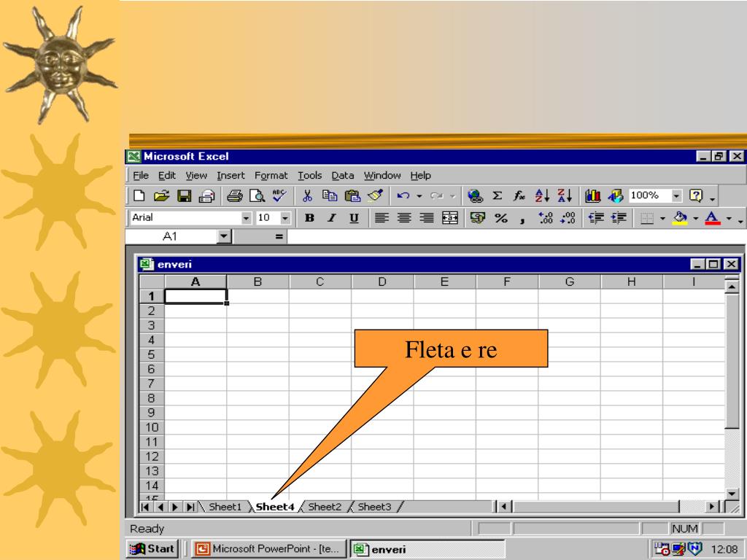The height and width of the screenshot is (560, 747).
Task: Open the Map tool icon
Action: coord(616,195)
